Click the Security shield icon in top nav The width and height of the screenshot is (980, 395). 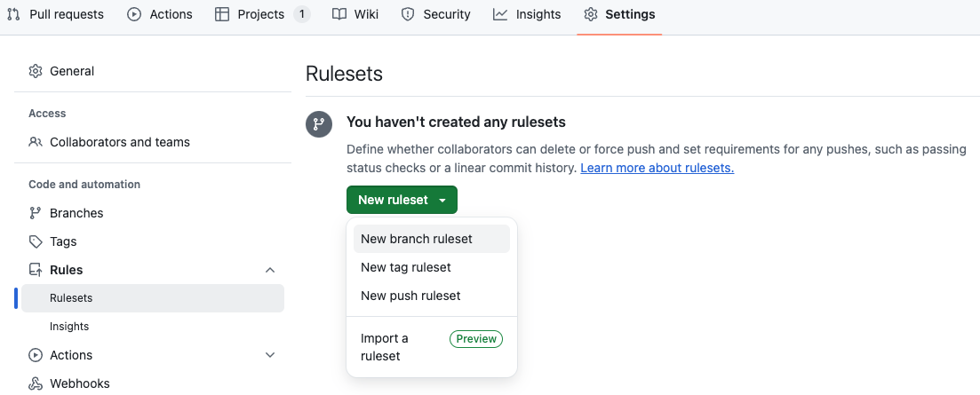[408, 14]
